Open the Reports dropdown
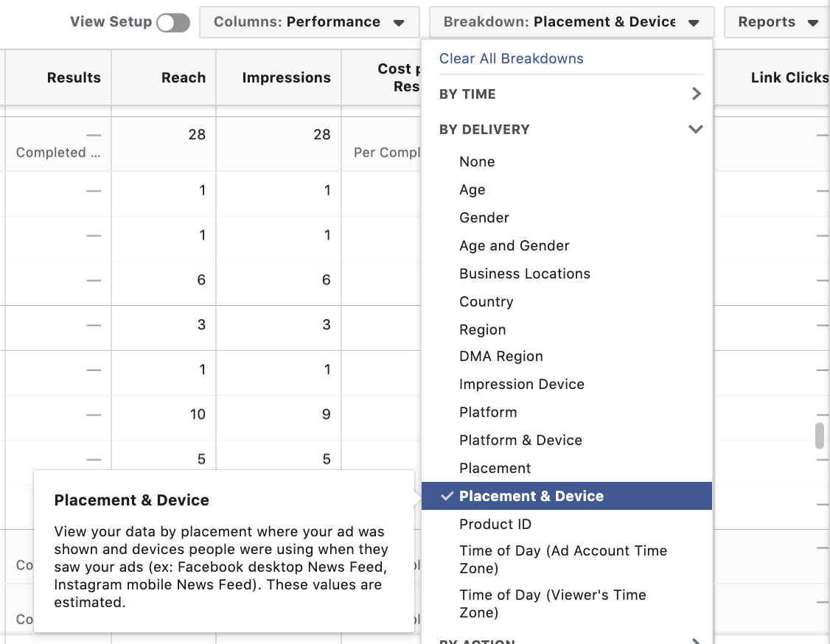Image resolution: width=830 pixels, height=644 pixels. (777, 21)
